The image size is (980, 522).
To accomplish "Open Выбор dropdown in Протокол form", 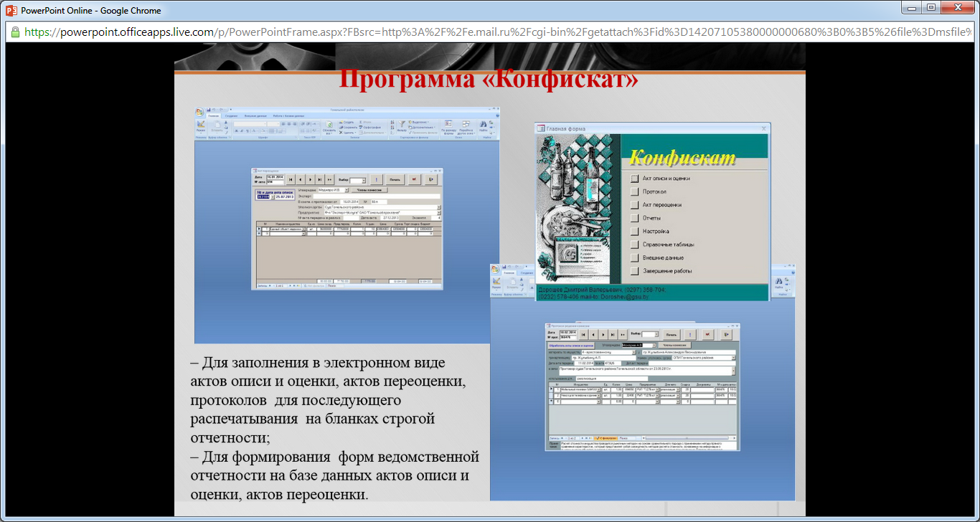I will pyautogui.click(x=656, y=334).
